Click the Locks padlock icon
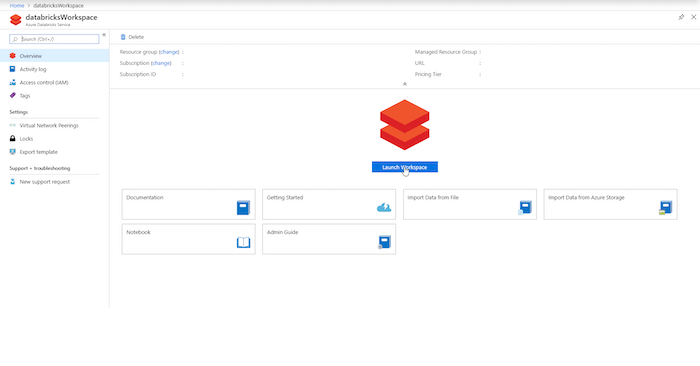Screen dimensions: 700x366 click(x=12, y=139)
